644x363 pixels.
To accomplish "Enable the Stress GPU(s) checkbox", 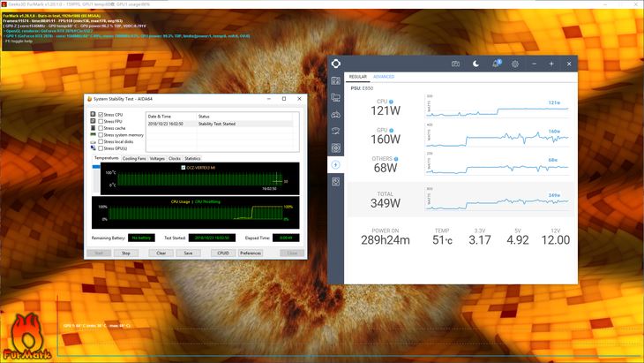I will tap(101, 148).
